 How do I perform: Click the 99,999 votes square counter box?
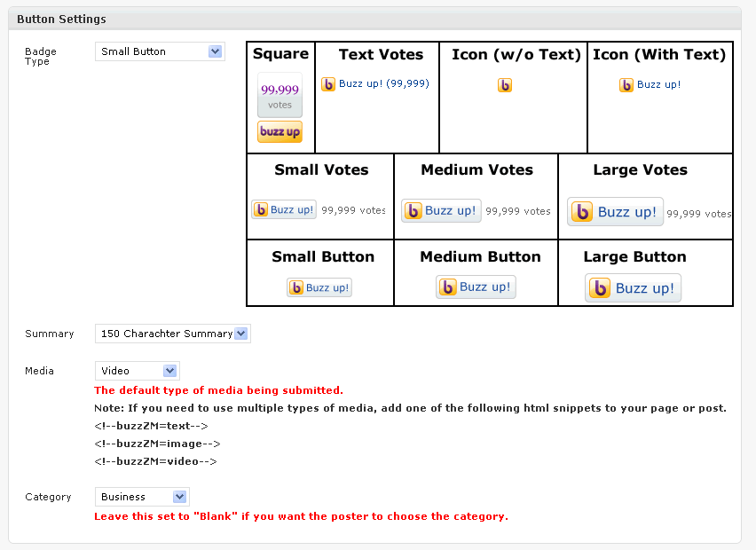[x=280, y=95]
